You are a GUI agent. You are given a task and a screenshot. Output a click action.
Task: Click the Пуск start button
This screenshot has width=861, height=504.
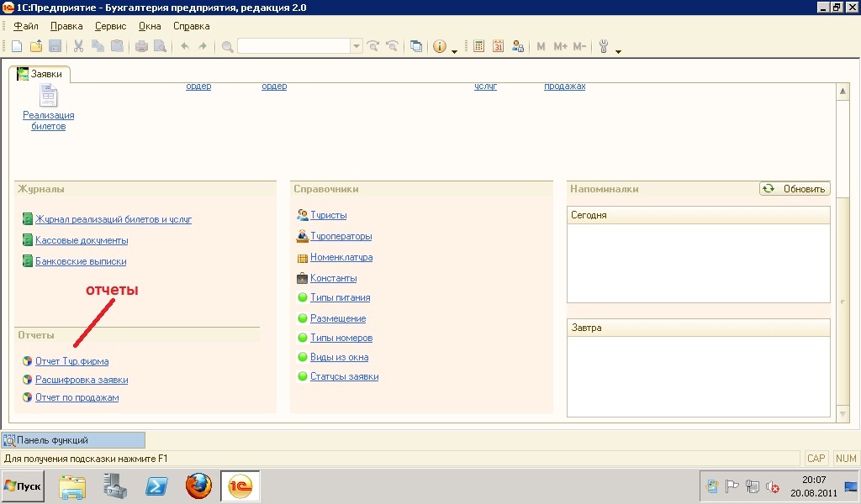pyautogui.click(x=23, y=486)
